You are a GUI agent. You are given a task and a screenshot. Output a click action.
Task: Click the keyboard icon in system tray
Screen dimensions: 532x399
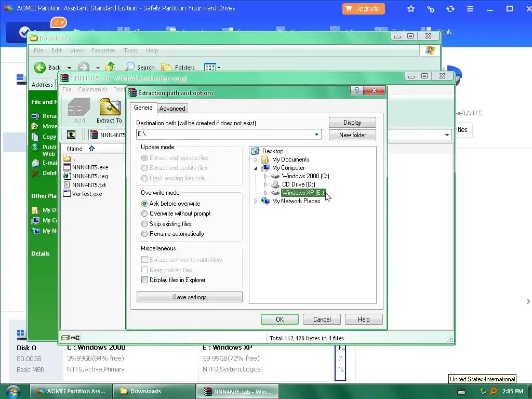point(461,392)
